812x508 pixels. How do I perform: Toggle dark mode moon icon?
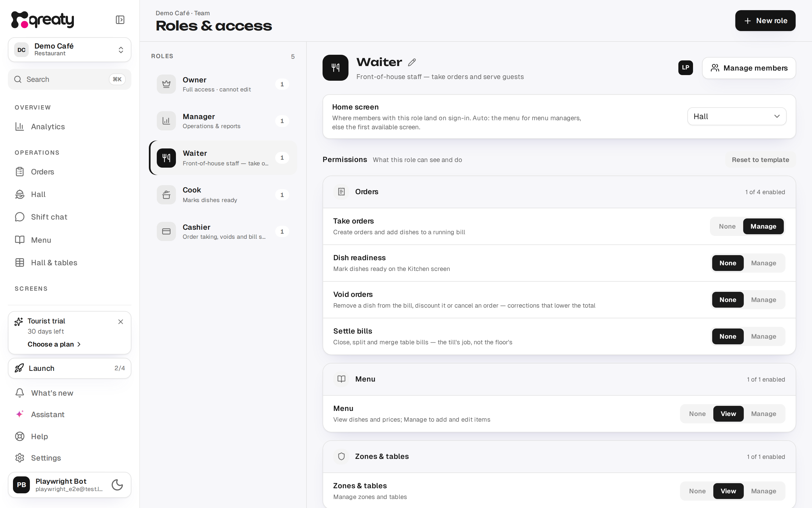pos(117,485)
